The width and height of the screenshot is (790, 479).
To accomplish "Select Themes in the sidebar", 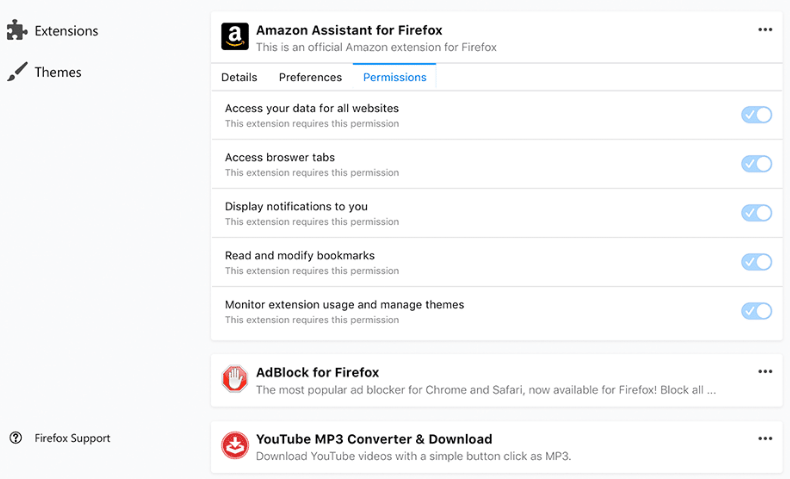I will coord(58,72).
